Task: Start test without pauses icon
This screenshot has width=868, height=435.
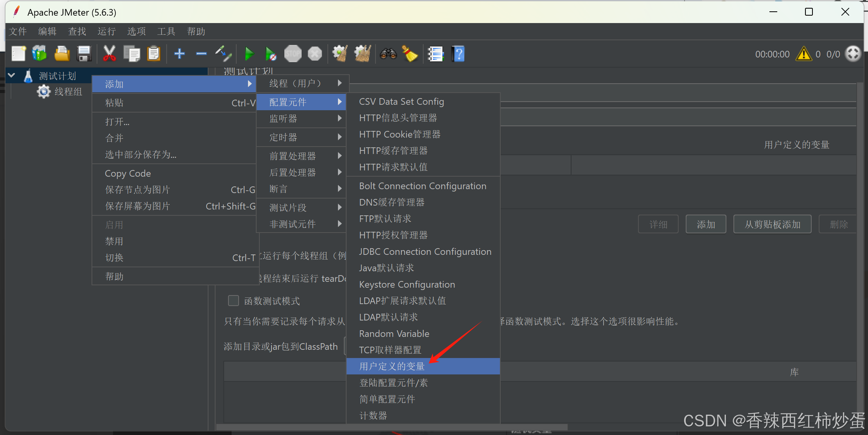Action: pos(271,54)
